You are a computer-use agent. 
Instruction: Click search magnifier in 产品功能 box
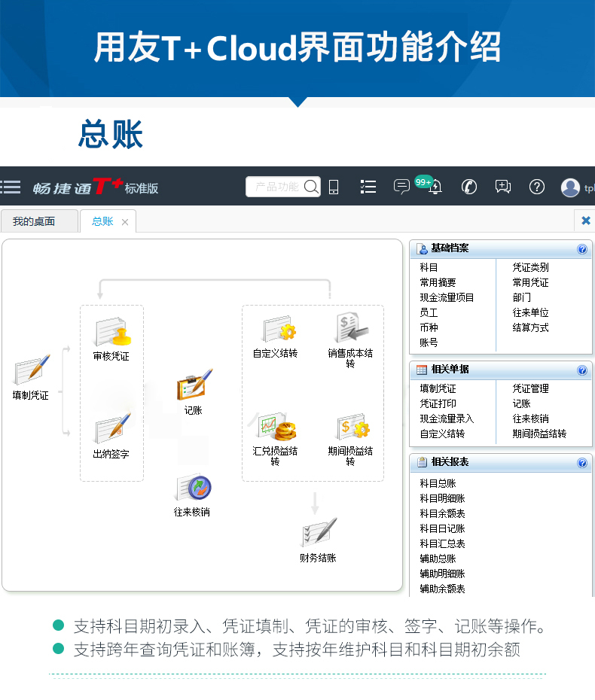(311, 186)
